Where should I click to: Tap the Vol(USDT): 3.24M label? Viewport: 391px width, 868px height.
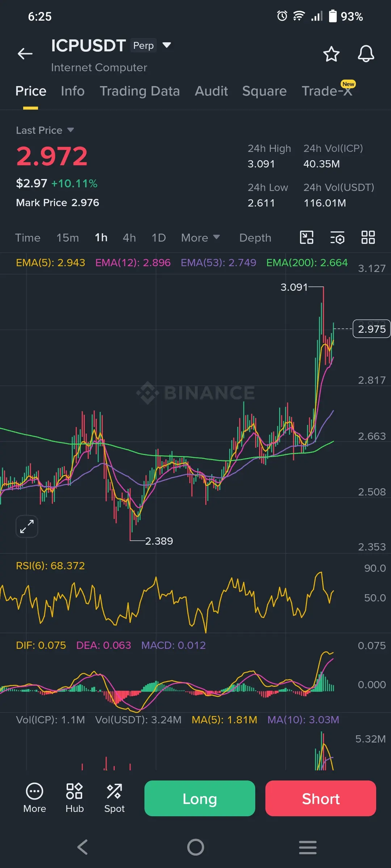tap(138, 720)
